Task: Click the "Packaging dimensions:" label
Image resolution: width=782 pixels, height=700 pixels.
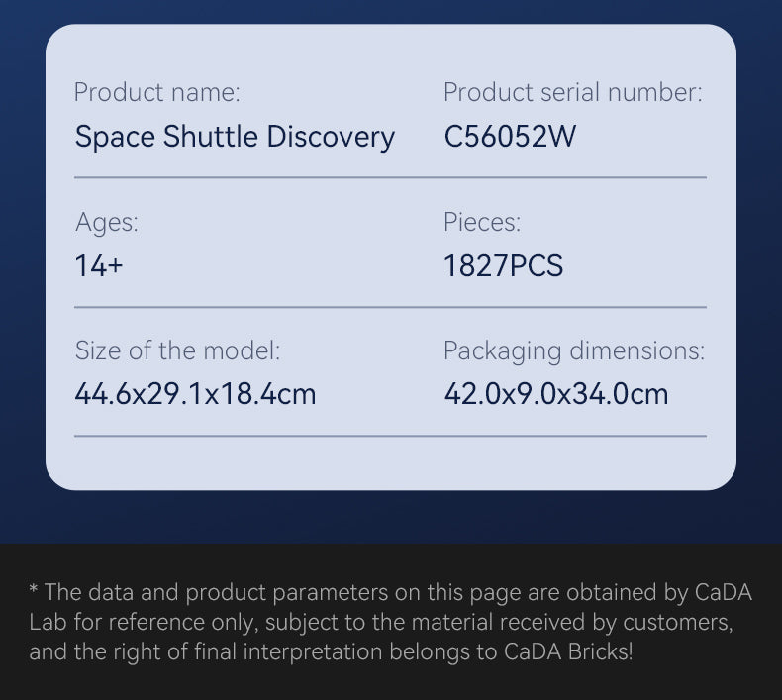Action: pos(573,350)
